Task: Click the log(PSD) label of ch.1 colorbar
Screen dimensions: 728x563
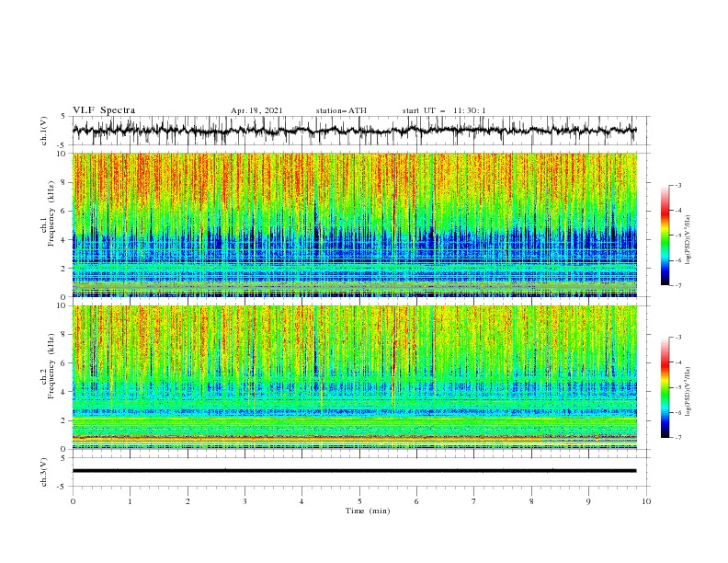Action: click(x=688, y=240)
